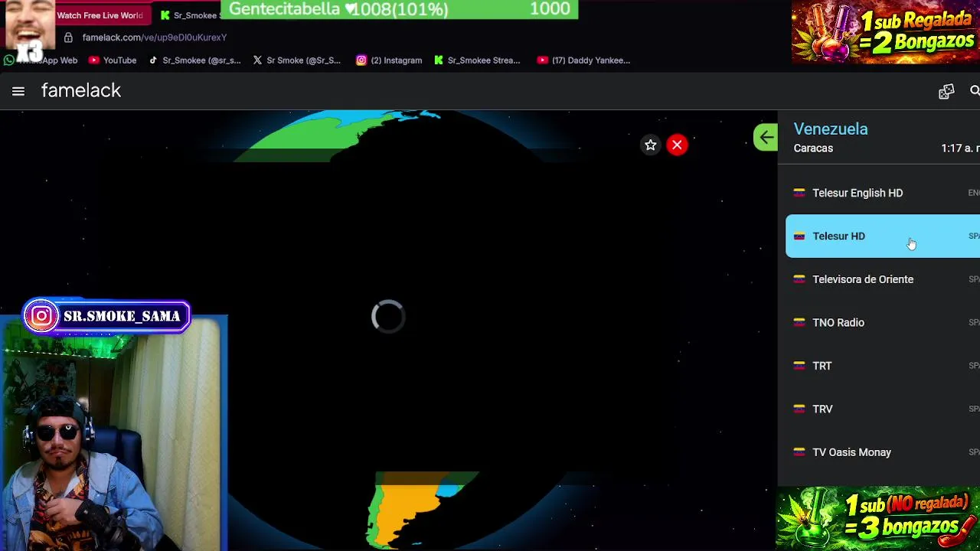Switch to the Watch Free Live World tab
The height and width of the screenshot is (551, 980).
(100, 15)
